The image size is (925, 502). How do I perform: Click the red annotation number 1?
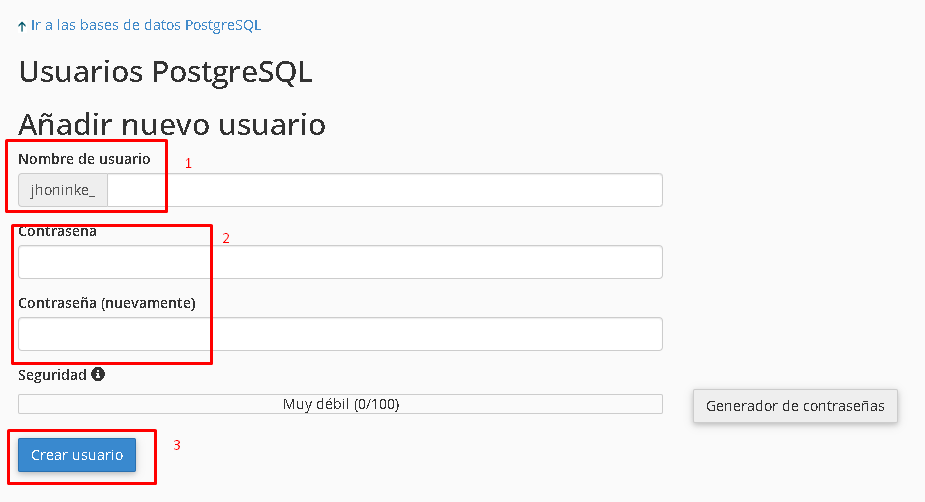click(x=188, y=163)
